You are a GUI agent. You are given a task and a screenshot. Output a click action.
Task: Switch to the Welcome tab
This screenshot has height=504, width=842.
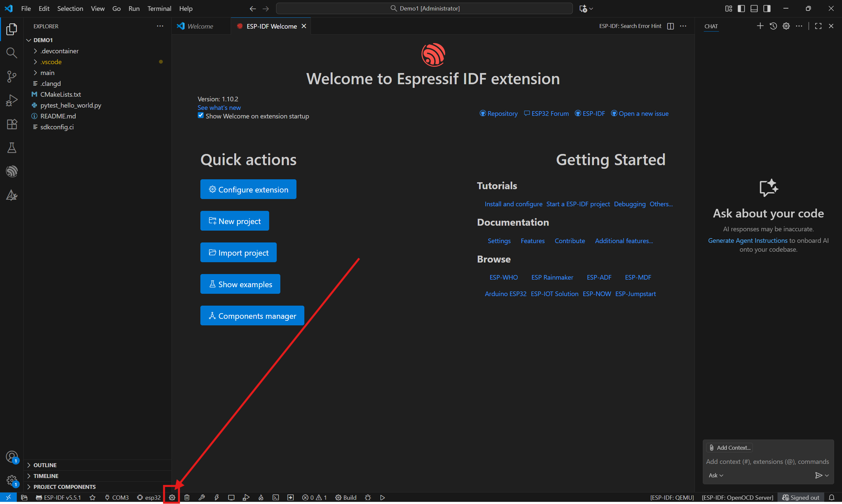[x=200, y=26]
